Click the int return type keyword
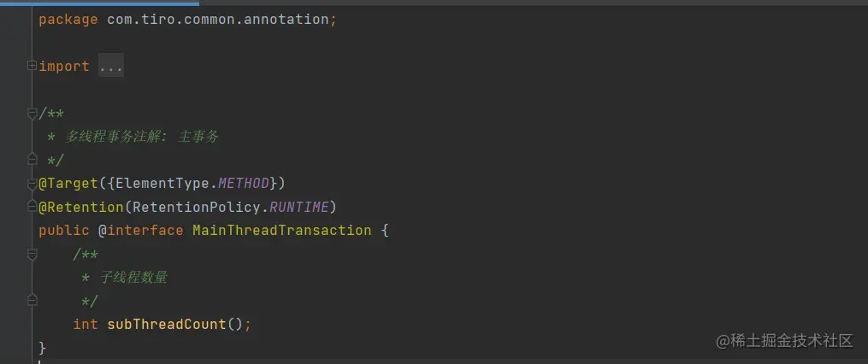 [86, 325]
